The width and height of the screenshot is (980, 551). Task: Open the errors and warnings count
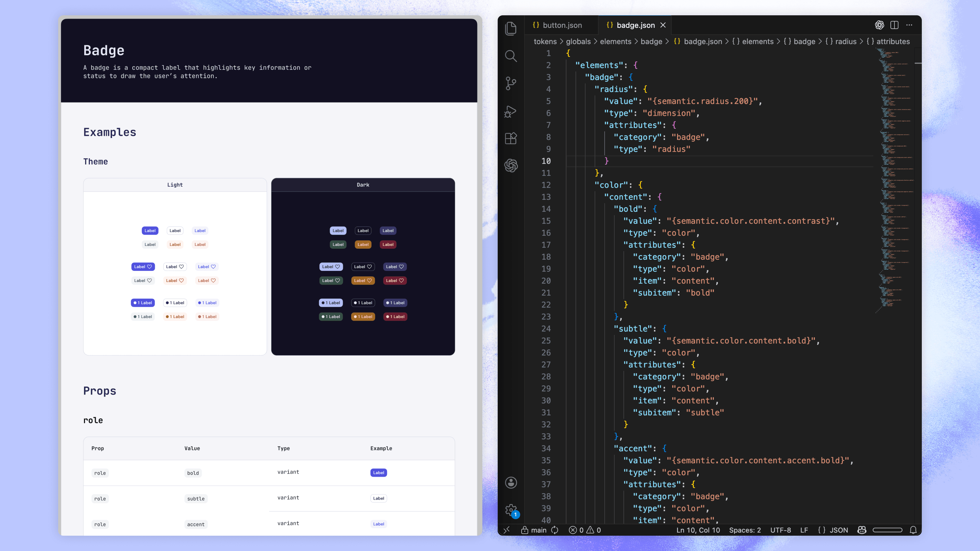coord(585,530)
